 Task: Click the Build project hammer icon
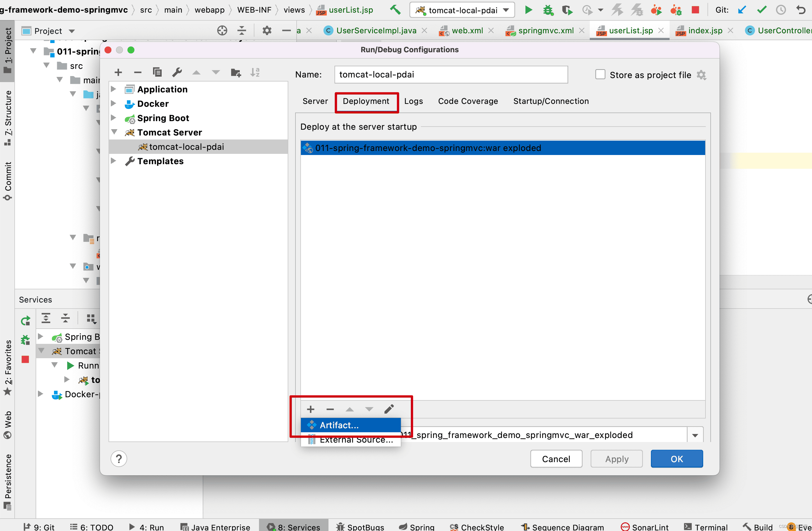coord(395,10)
